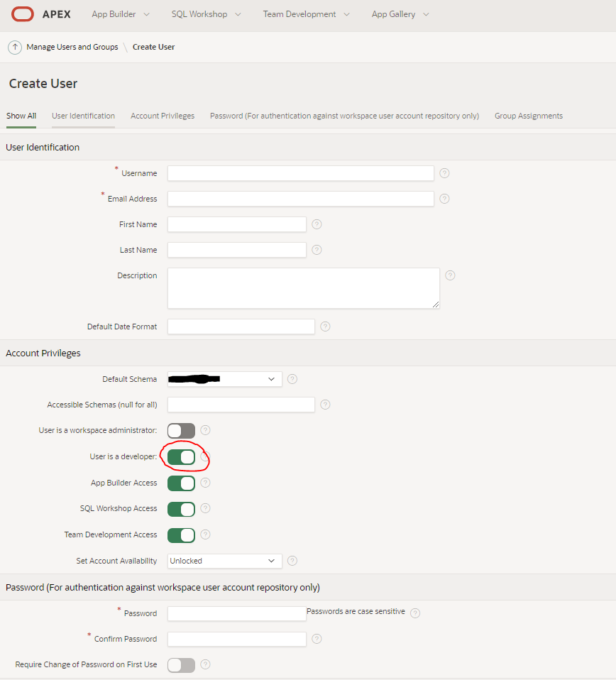This screenshot has height=680, width=616.
Task: Click into the Description text area
Action: coord(304,288)
